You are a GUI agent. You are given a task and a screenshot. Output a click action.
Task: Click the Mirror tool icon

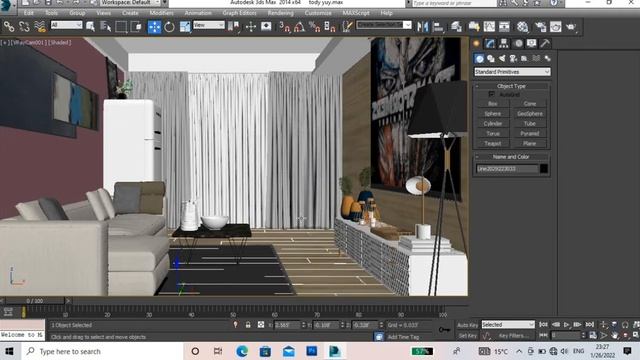(x=423, y=27)
